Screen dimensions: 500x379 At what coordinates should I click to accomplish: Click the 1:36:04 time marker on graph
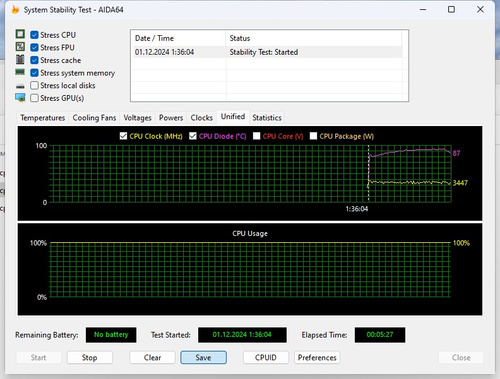click(x=357, y=209)
